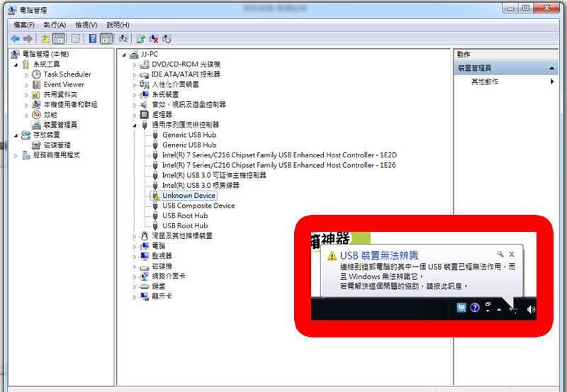Click the Disable device down-arrow toolbar icon
The width and height of the screenshot is (567, 392).
[x=167, y=39]
